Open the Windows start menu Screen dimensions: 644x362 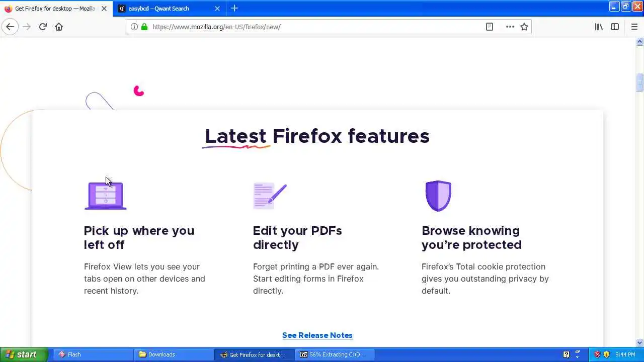[x=24, y=354]
